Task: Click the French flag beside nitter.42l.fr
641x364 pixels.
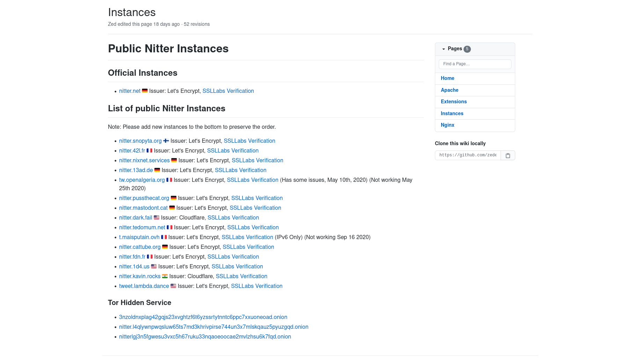Action: pyautogui.click(x=149, y=150)
